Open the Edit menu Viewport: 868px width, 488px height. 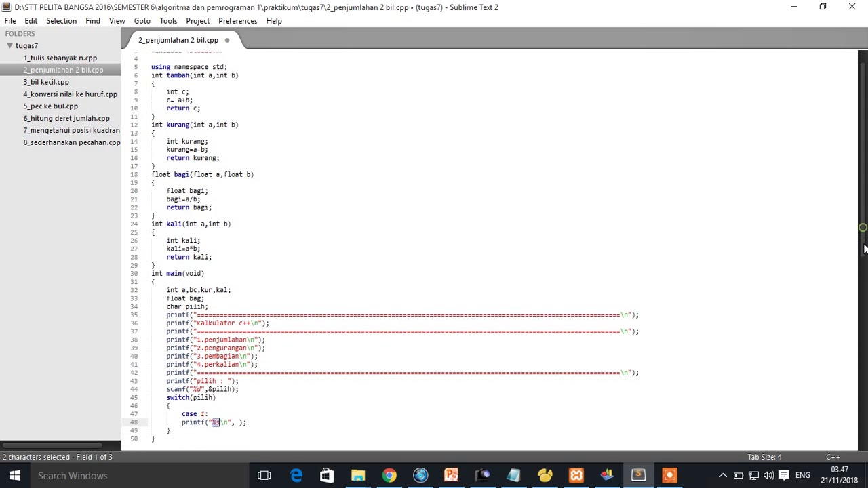click(x=31, y=21)
